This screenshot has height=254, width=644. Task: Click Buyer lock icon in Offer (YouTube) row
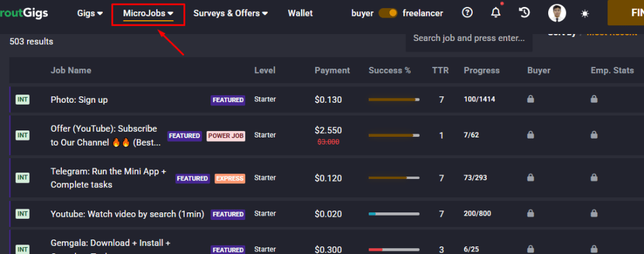point(531,134)
